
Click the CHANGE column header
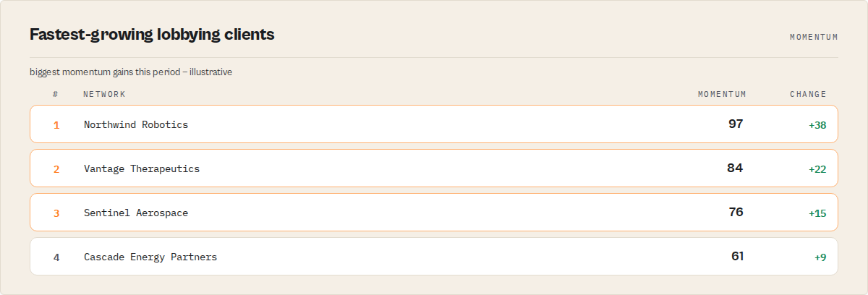point(808,94)
